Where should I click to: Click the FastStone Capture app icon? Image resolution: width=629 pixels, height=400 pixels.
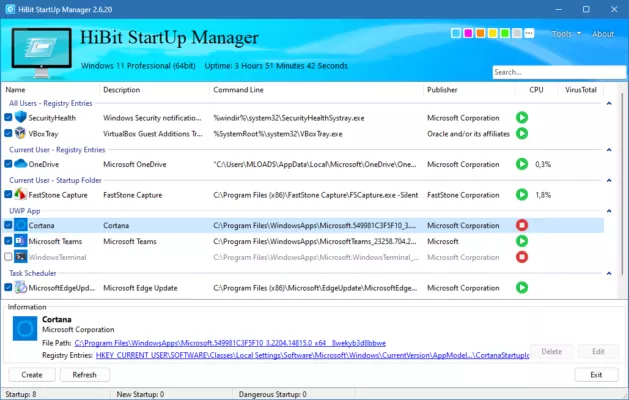coord(20,195)
